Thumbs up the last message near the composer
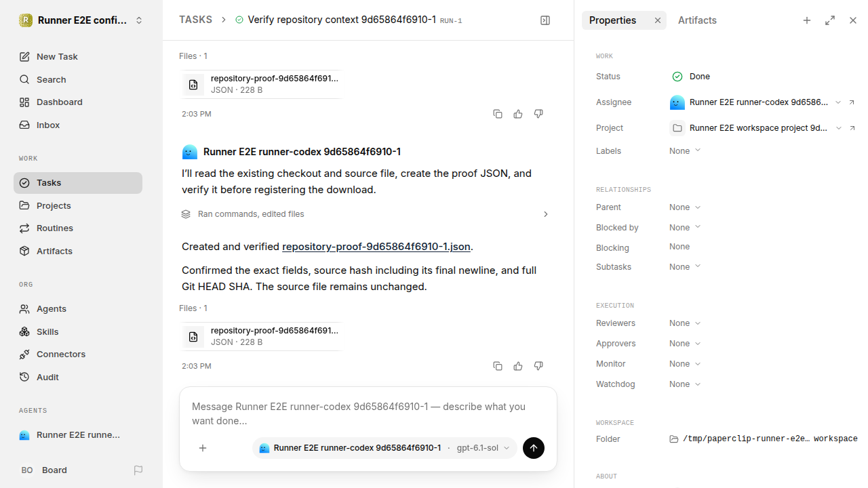The width and height of the screenshot is (868, 488). click(x=518, y=366)
